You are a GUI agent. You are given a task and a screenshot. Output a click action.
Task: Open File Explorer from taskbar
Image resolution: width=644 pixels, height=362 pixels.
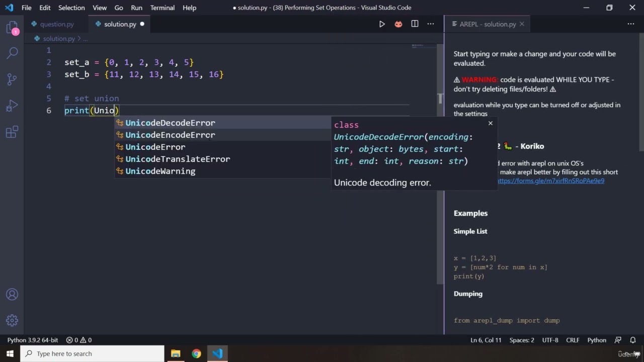coord(176,353)
